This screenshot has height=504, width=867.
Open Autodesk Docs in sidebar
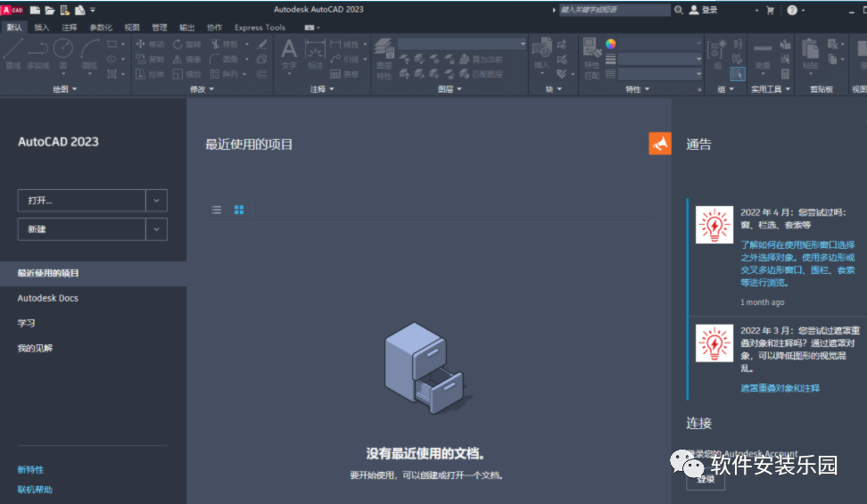tap(47, 298)
